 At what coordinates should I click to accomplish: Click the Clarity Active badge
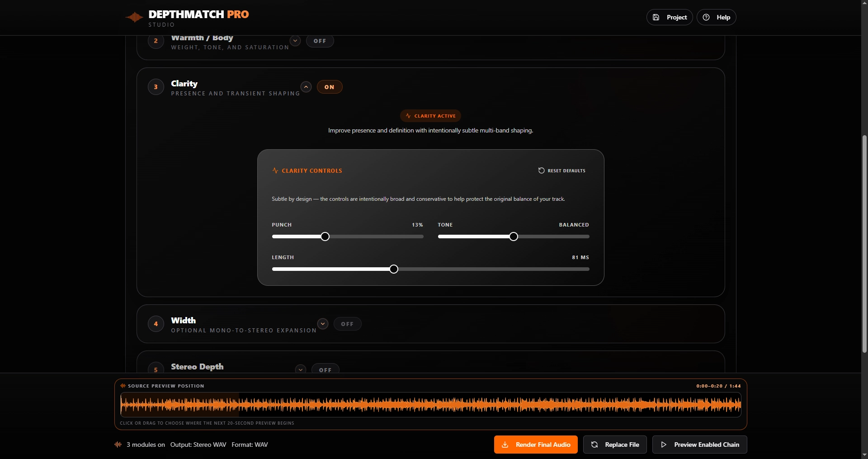click(x=430, y=116)
